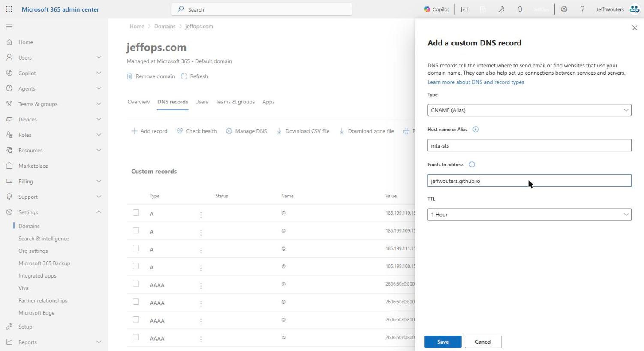Click info icon beside Host name or Alias
Viewport: 644px width, 351px height.
point(475,129)
